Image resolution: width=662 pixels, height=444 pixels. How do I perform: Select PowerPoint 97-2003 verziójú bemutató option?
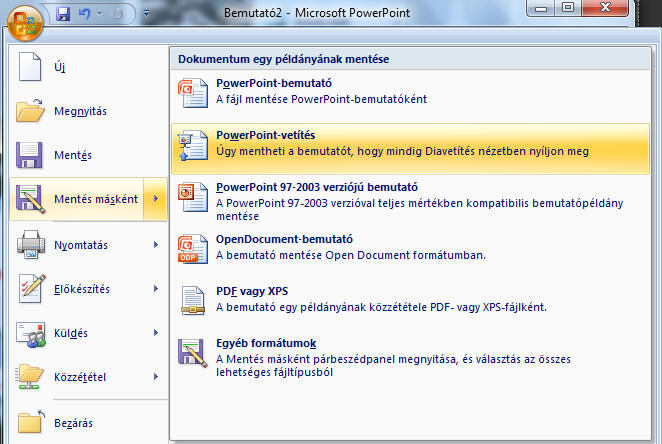(317, 187)
